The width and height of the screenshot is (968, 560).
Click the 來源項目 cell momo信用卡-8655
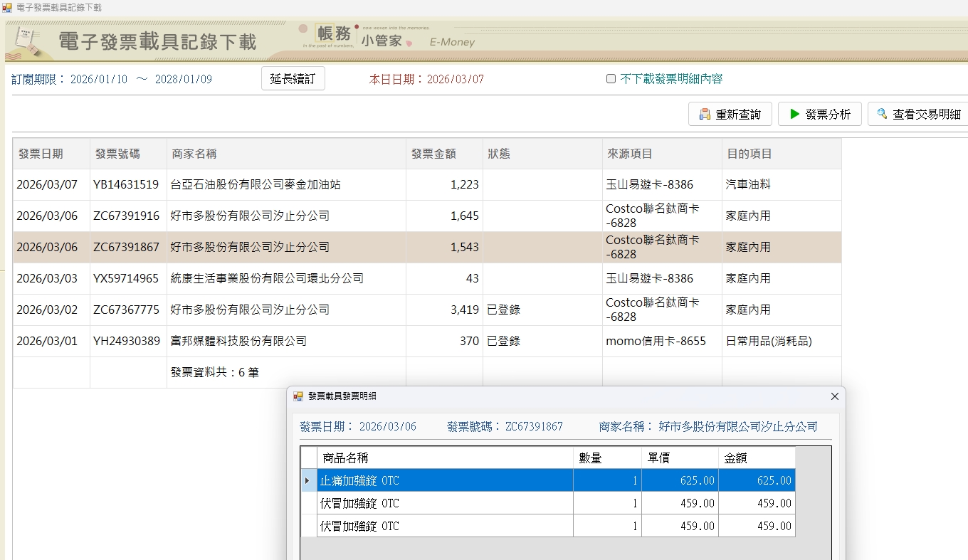pyautogui.click(x=656, y=341)
